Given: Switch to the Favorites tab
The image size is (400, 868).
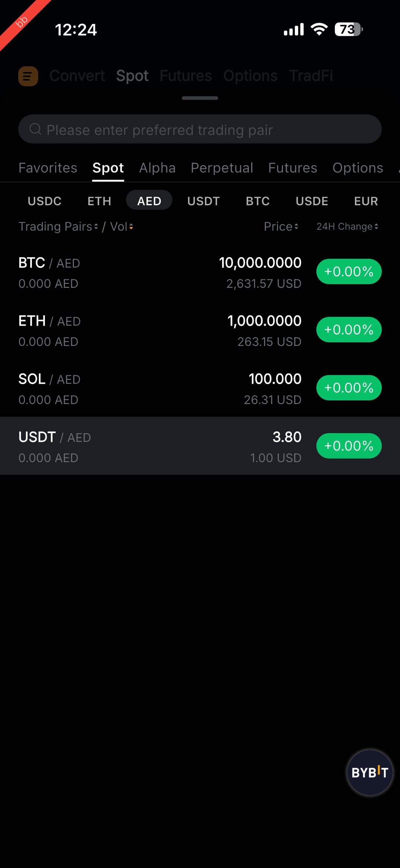Looking at the screenshot, I should (48, 168).
